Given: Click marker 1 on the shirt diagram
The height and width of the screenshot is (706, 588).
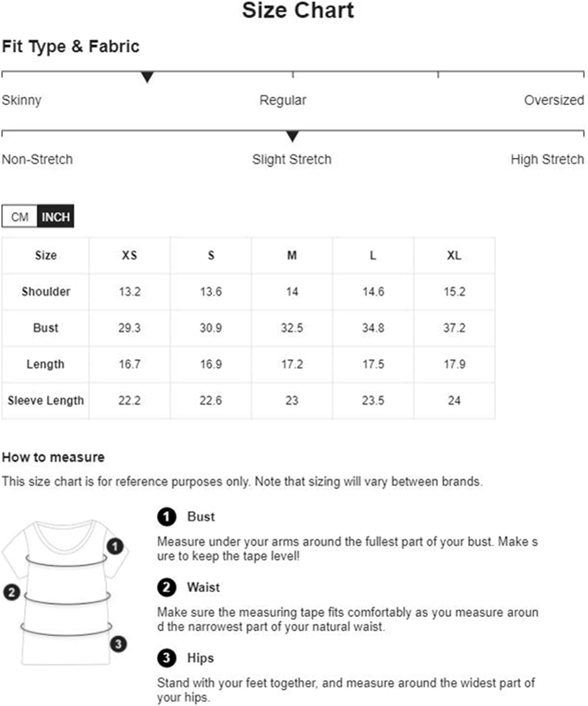Looking at the screenshot, I should click(115, 546).
